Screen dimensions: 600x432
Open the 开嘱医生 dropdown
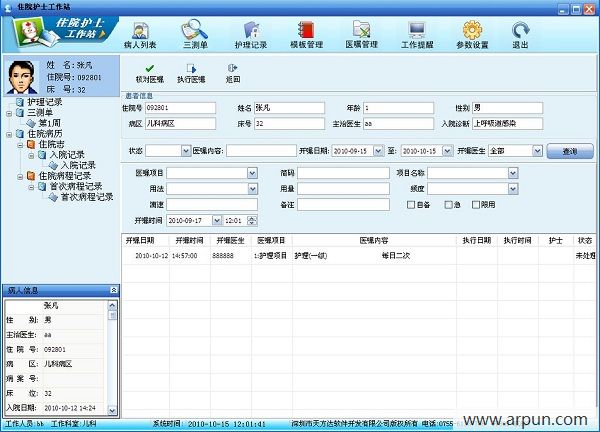tap(537, 151)
